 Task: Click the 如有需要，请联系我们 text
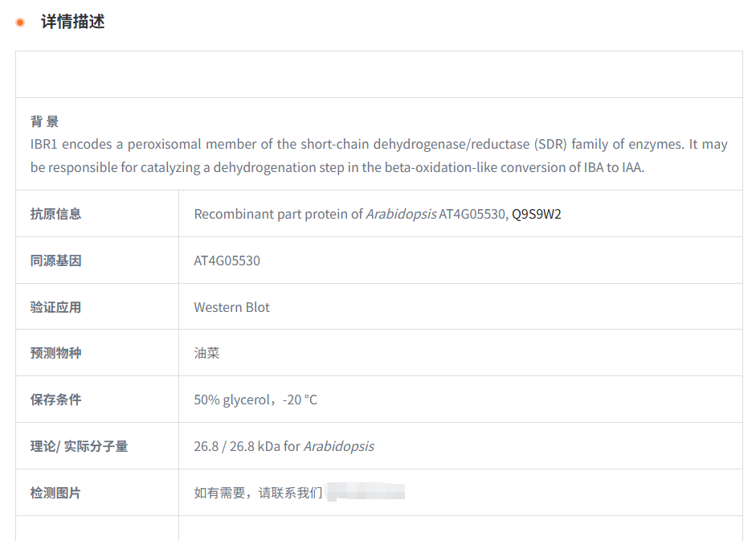[258, 493]
